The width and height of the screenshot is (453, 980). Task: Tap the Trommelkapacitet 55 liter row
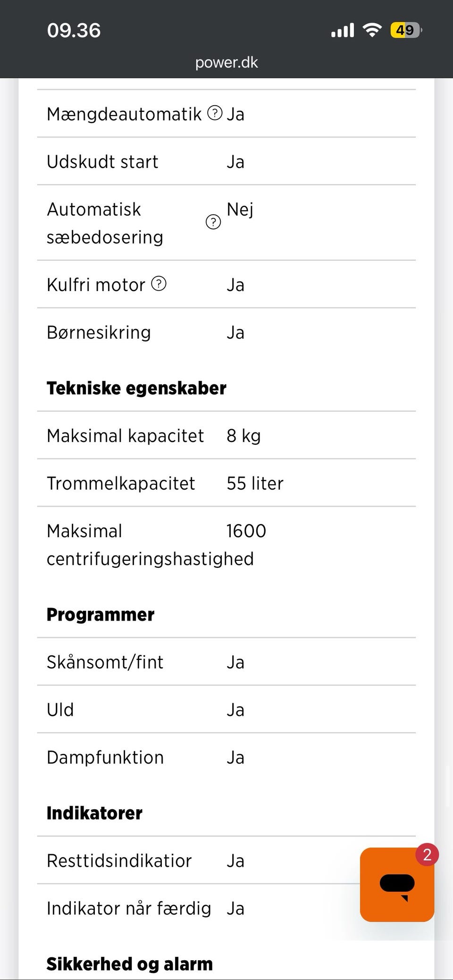pos(226,483)
